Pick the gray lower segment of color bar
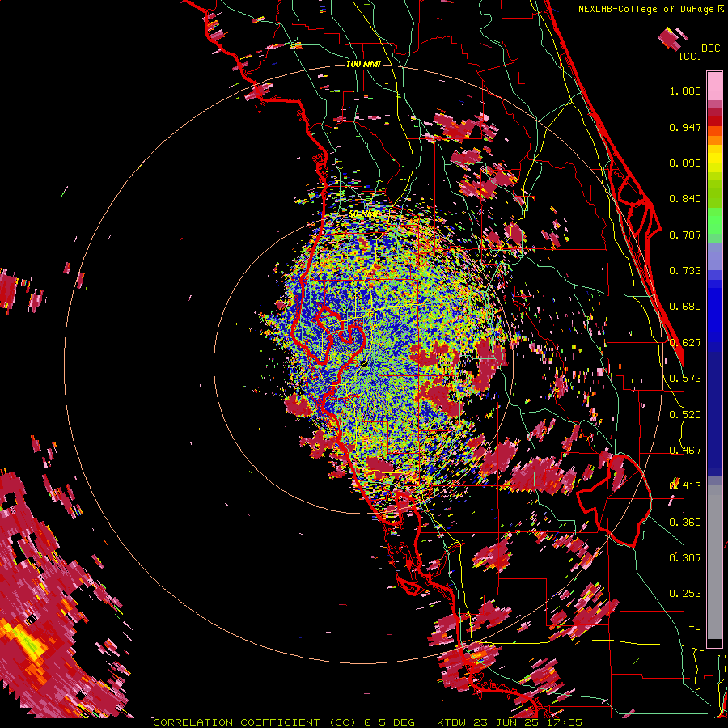728x728 pixels. (x=714, y=562)
